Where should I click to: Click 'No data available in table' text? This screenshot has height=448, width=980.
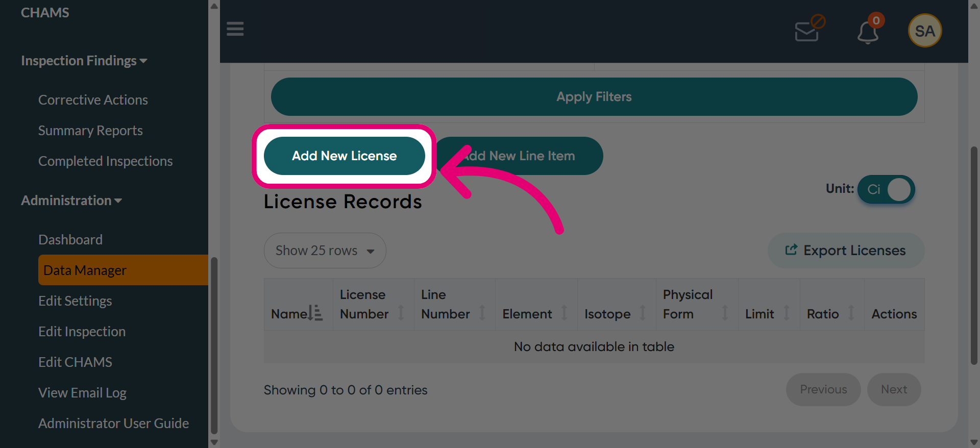[594, 346]
